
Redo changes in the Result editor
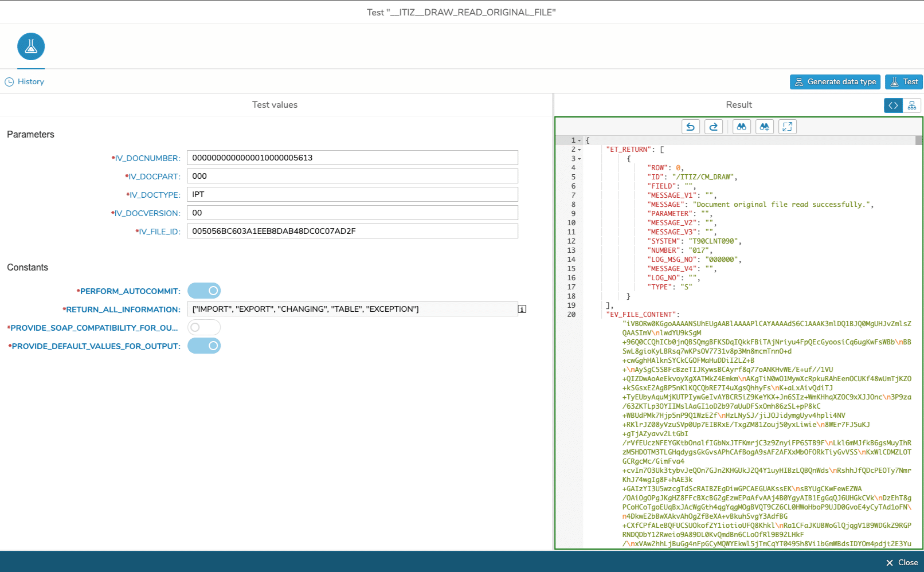(713, 127)
